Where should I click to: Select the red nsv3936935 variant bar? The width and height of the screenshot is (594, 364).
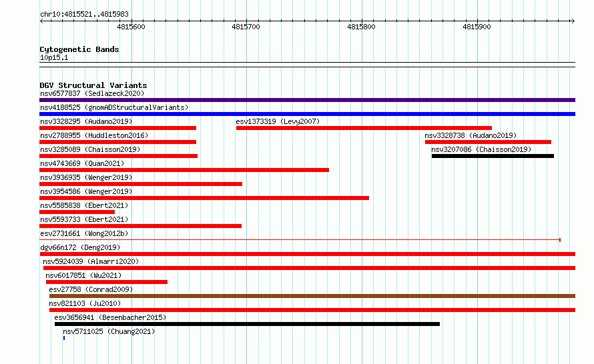pyautogui.click(x=141, y=184)
